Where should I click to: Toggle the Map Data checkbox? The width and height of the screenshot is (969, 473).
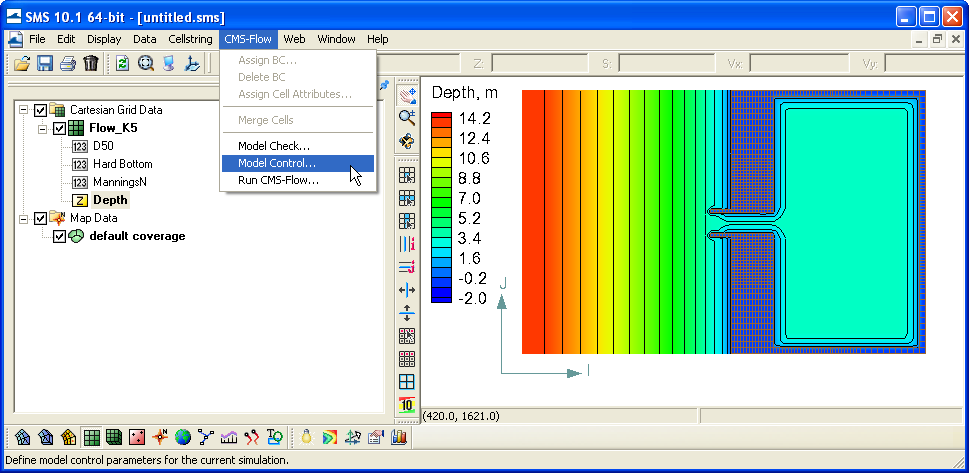point(40,218)
